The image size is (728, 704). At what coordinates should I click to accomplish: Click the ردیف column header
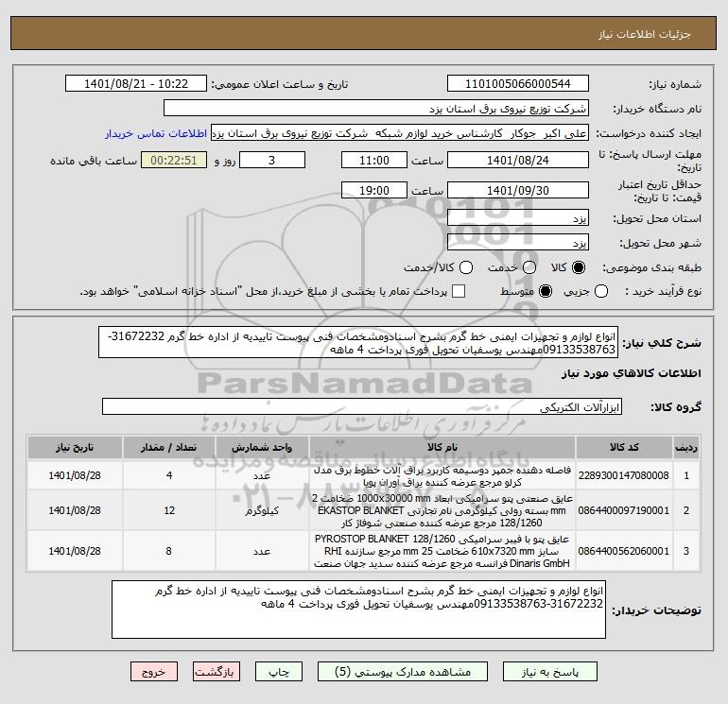pos(686,447)
